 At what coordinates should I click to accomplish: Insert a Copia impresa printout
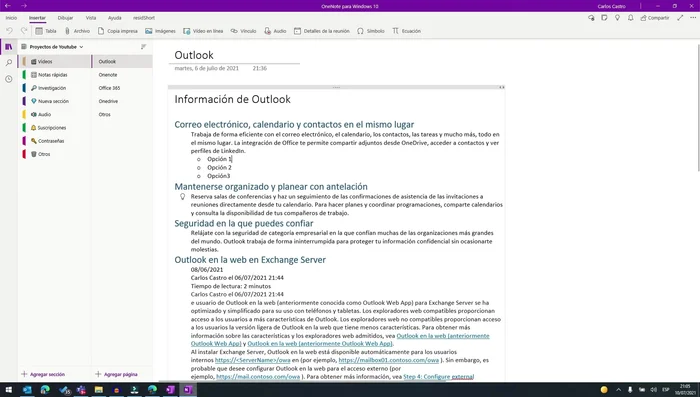(x=118, y=31)
